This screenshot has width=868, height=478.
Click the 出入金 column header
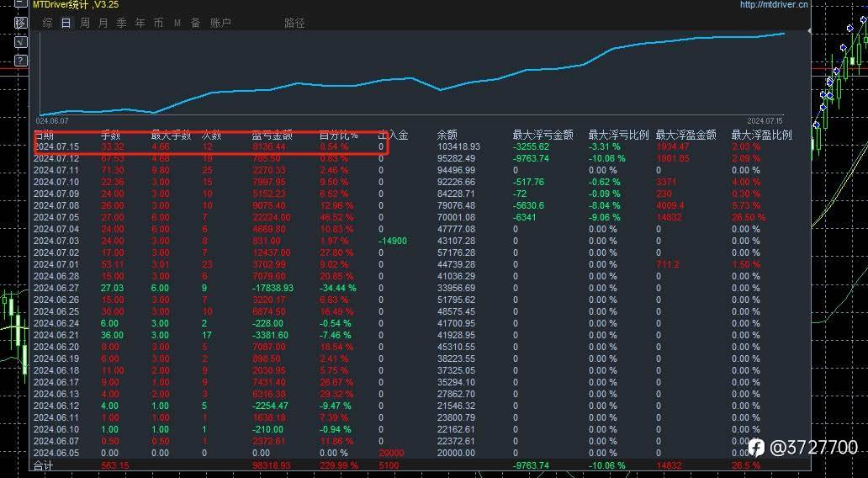point(393,135)
